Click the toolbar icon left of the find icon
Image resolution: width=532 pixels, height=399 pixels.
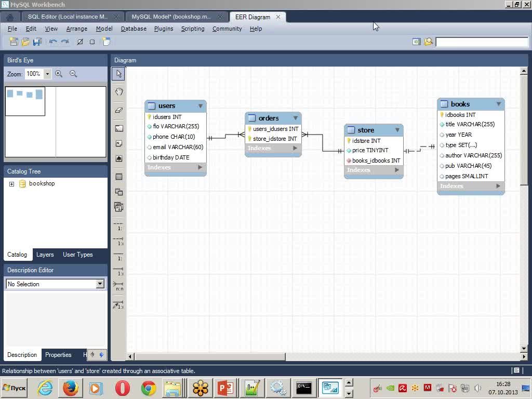pyautogui.click(x=416, y=42)
